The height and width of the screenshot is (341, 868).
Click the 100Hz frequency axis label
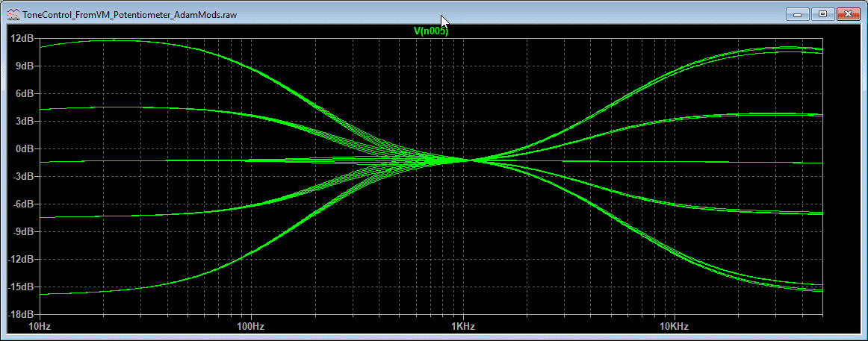coord(250,327)
